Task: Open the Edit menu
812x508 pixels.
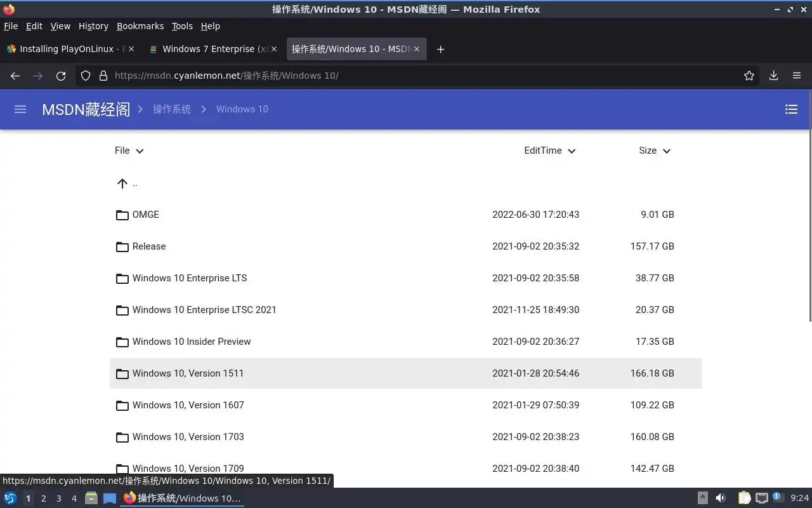Action: pyautogui.click(x=34, y=26)
